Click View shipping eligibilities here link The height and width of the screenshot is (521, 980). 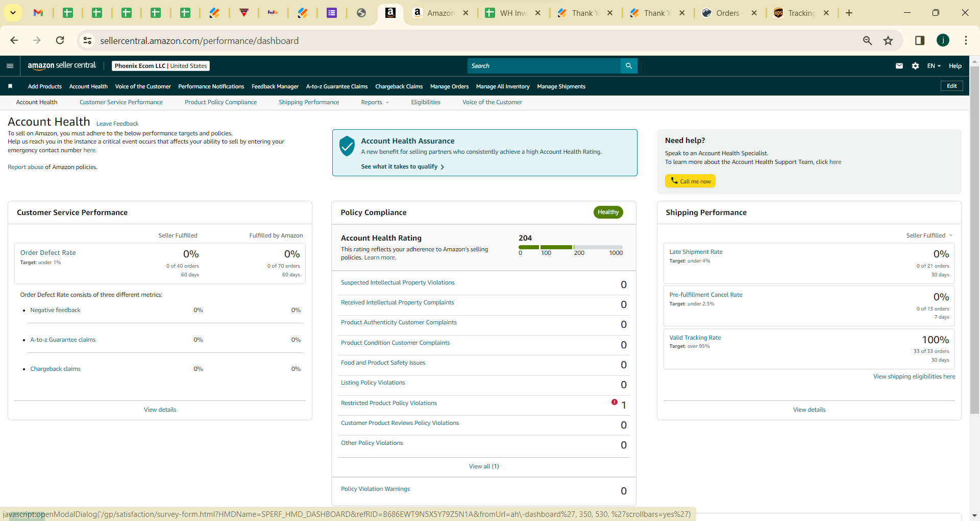914,376
